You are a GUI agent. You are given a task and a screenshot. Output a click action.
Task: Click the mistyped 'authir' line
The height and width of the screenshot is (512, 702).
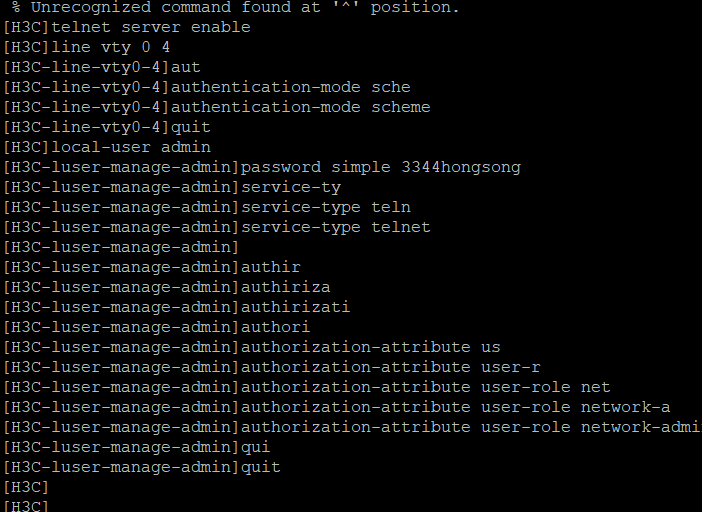[270, 267]
